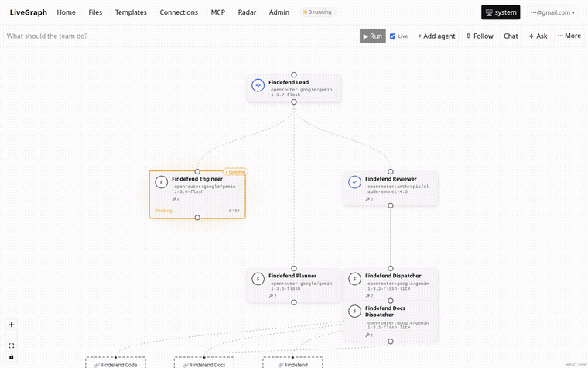Screen dimensions: 588x368
Task: Zoom in the graph with plus button
Action: tap(12, 325)
